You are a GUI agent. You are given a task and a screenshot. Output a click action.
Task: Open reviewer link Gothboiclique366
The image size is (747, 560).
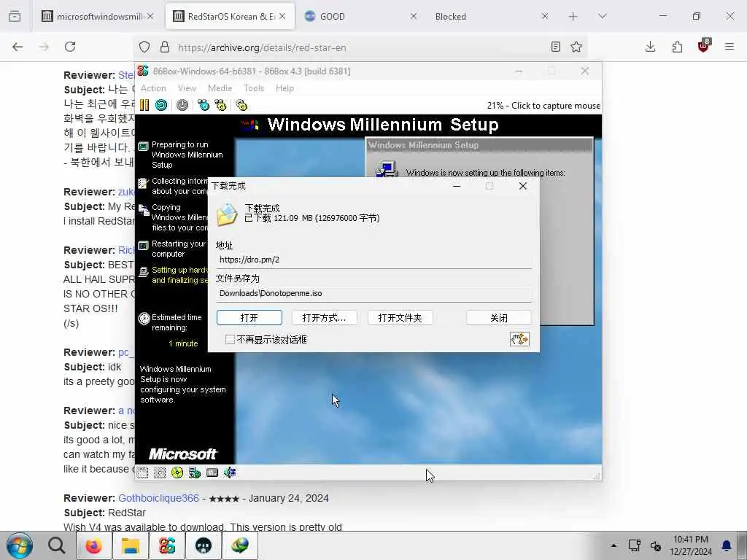pyautogui.click(x=158, y=498)
